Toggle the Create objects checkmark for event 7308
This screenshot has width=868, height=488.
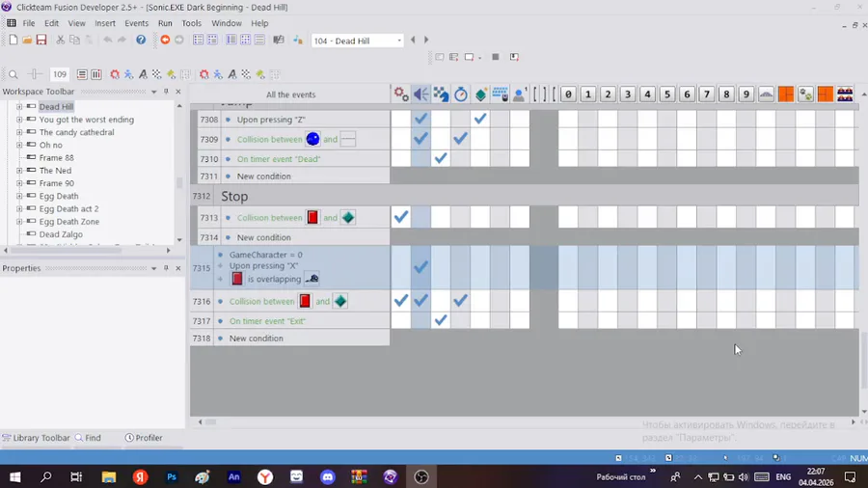pyautogui.click(x=480, y=119)
